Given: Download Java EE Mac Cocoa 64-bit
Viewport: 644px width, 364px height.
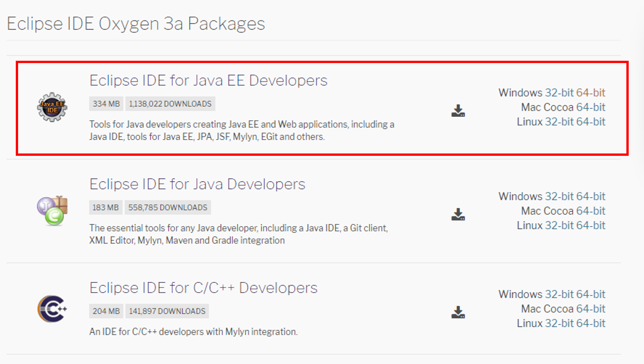Looking at the screenshot, I should [591, 107].
